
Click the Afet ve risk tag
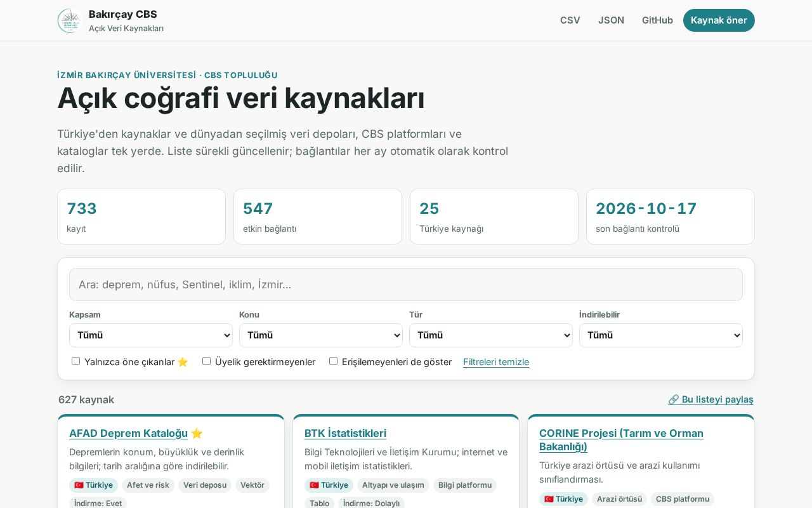(148, 485)
